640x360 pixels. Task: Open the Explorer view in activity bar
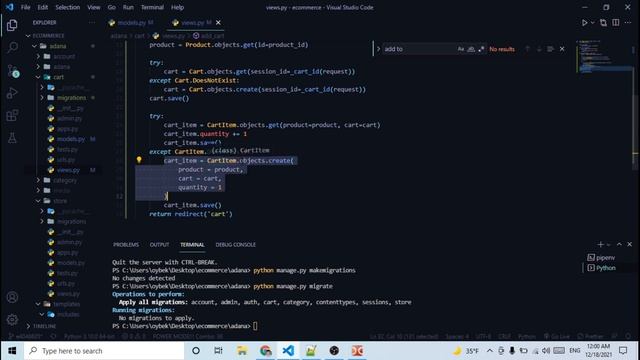point(12,25)
